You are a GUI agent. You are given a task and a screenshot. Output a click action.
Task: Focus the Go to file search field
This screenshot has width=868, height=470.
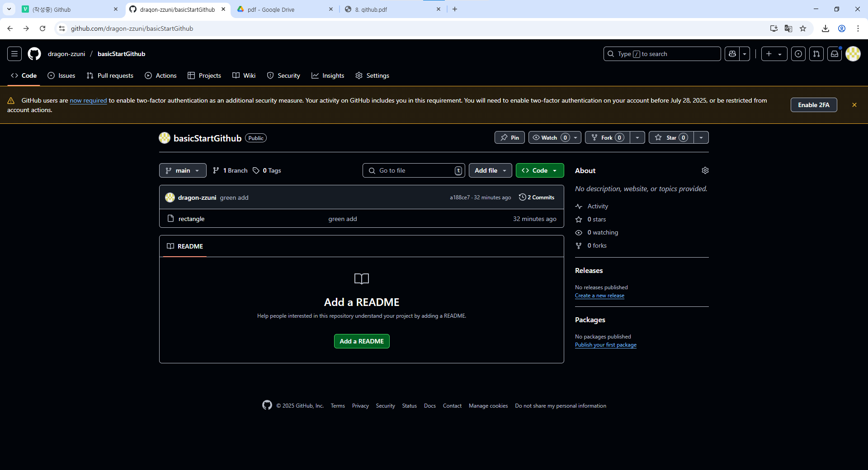[414, 170]
